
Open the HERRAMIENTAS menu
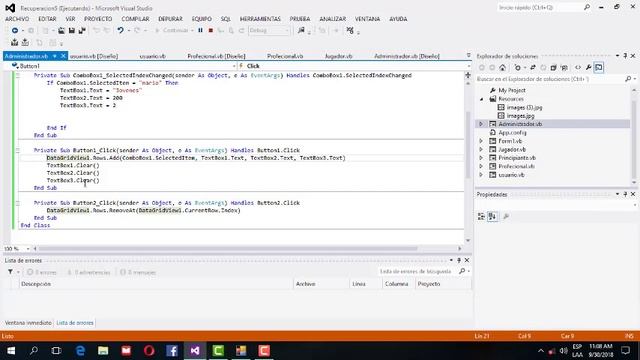pos(260,19)
